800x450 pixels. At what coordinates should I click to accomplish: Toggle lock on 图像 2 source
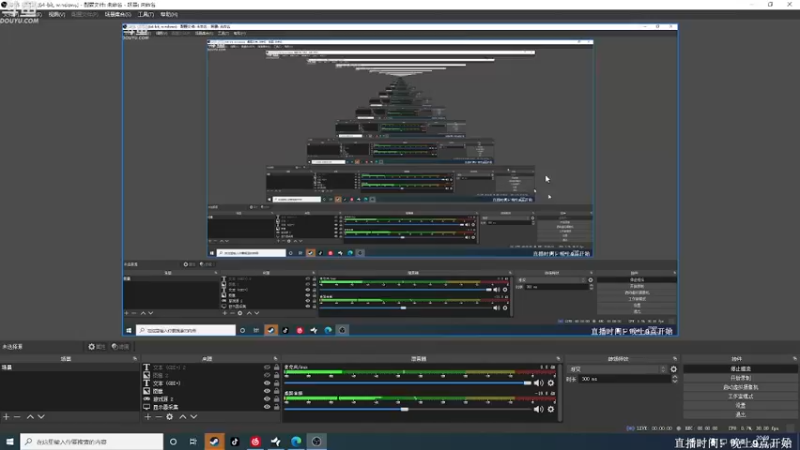[x=277, y=375]
